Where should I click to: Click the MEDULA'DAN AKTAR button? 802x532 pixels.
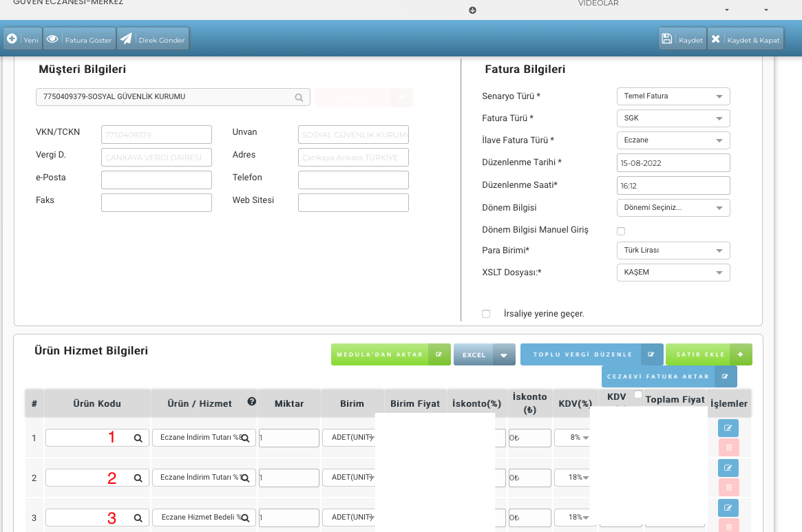[390, 354]
